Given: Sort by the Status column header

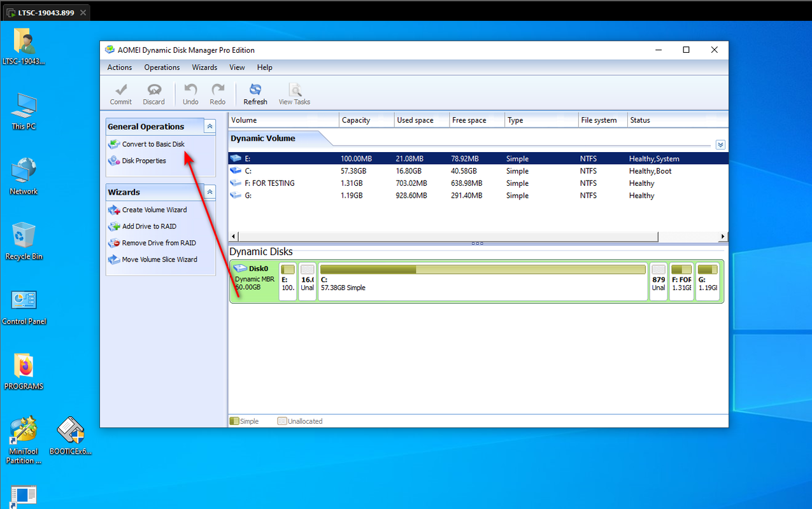Looking at the screenshot, I should (677, 120).
